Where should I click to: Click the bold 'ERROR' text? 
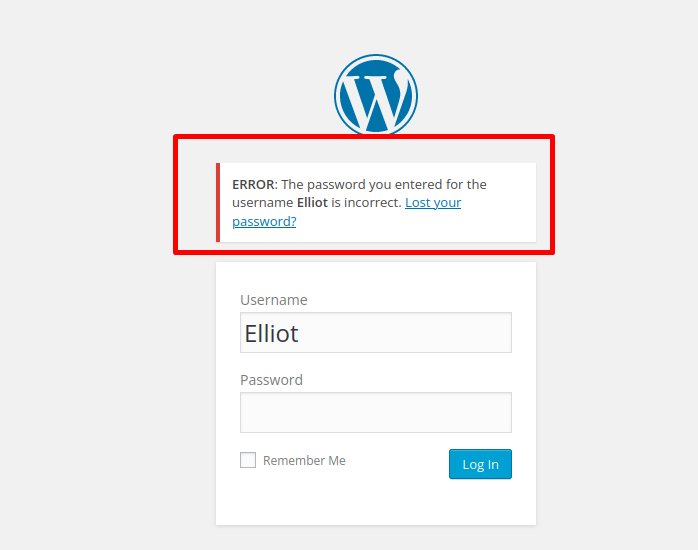(253, 185)
